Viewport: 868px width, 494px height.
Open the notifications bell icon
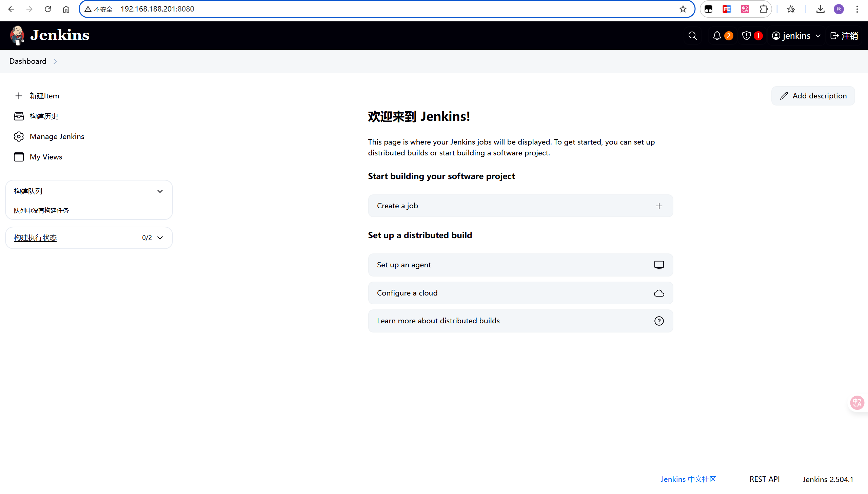tap(717, 36)
